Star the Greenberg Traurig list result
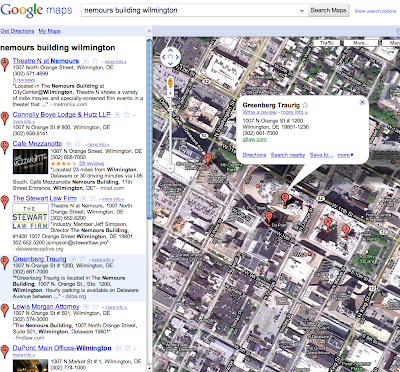This screenshot has width=400, height=372. (x=82, y=259)
